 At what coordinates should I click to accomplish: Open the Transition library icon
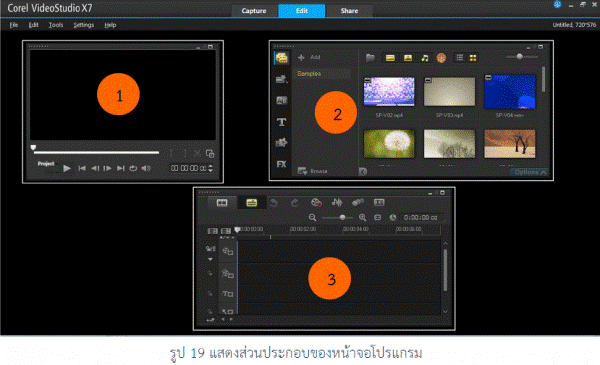coord(281,101)
